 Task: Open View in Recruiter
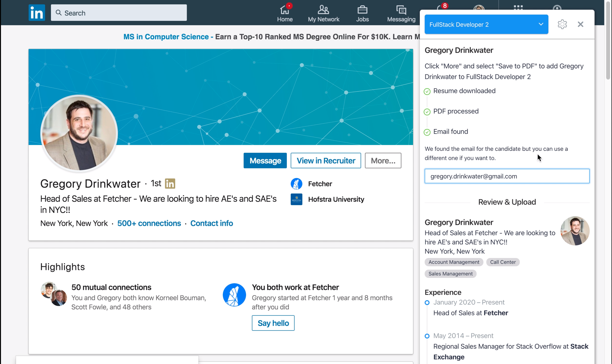[325, 160]
